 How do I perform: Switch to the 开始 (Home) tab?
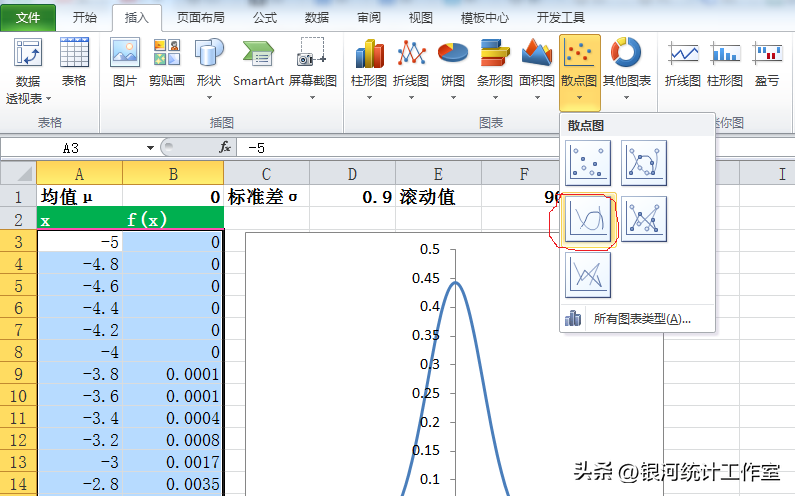84,18
